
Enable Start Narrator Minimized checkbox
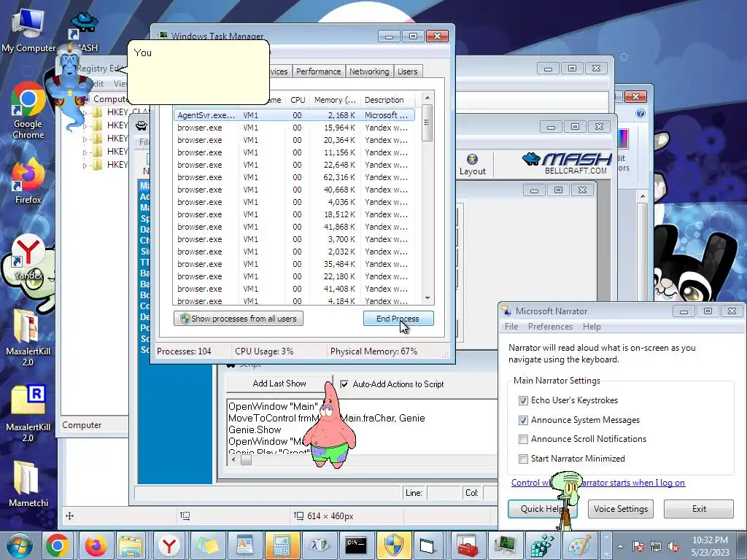click(x=523, y=459)
